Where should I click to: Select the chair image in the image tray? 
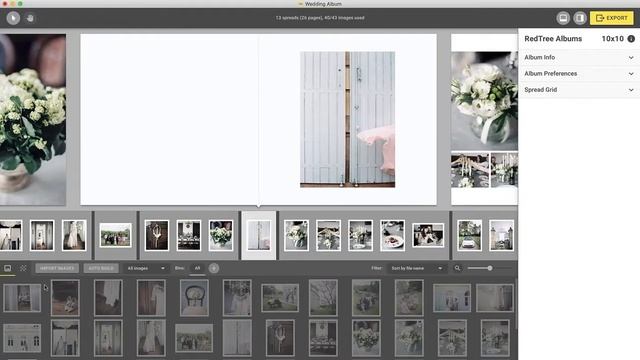(194, 298)
